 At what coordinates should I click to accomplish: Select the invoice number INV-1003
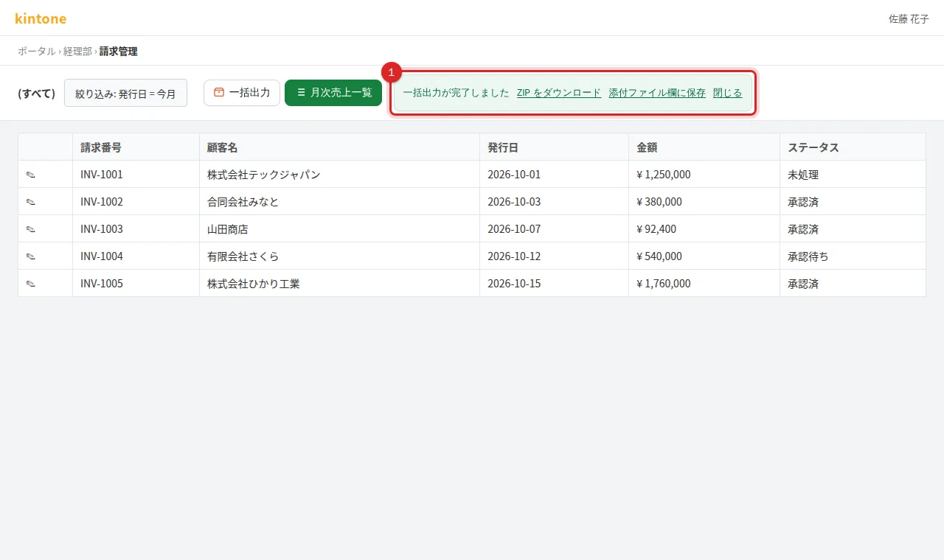(x=102, y=229)
